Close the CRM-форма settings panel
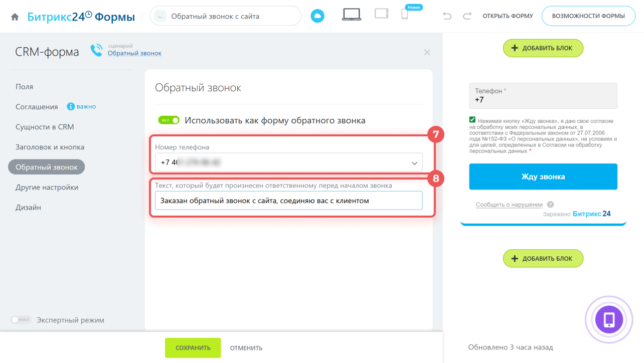This screenshot has height=363, width=644. (427, 52)
